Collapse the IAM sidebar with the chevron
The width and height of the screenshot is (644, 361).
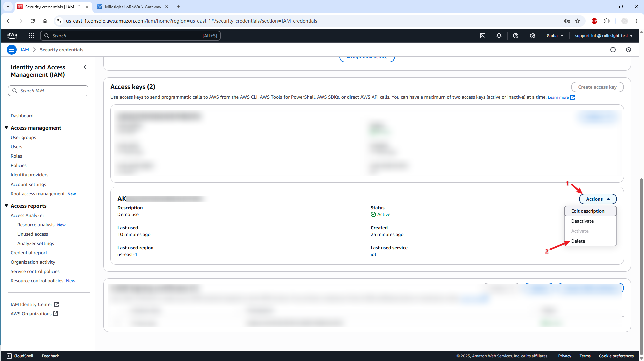[x=85, y=67]
